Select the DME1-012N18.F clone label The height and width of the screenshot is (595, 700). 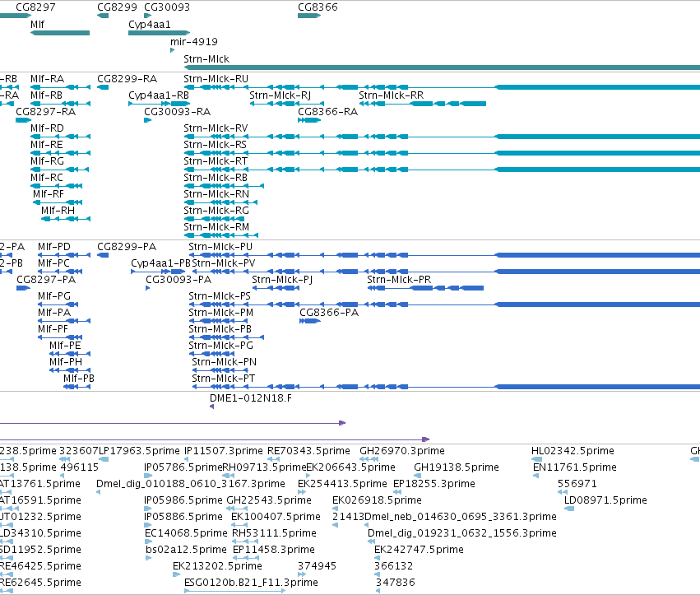point(251,398)
